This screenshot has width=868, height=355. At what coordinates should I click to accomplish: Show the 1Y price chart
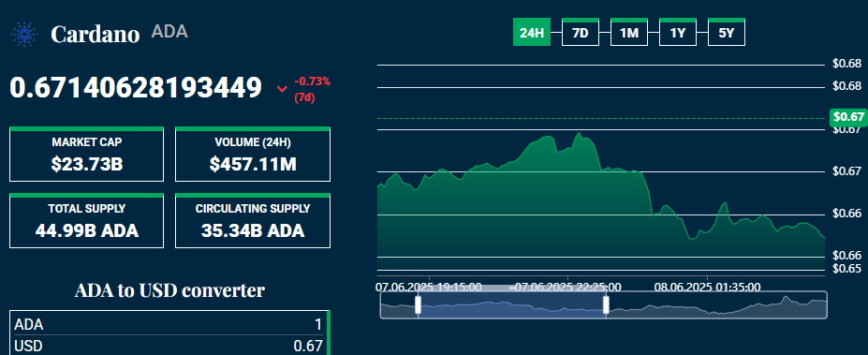point(678,33)
